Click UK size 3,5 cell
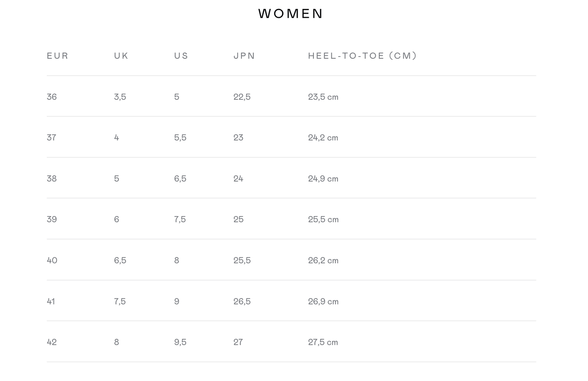Screen dimensions: 588x381 120,97
